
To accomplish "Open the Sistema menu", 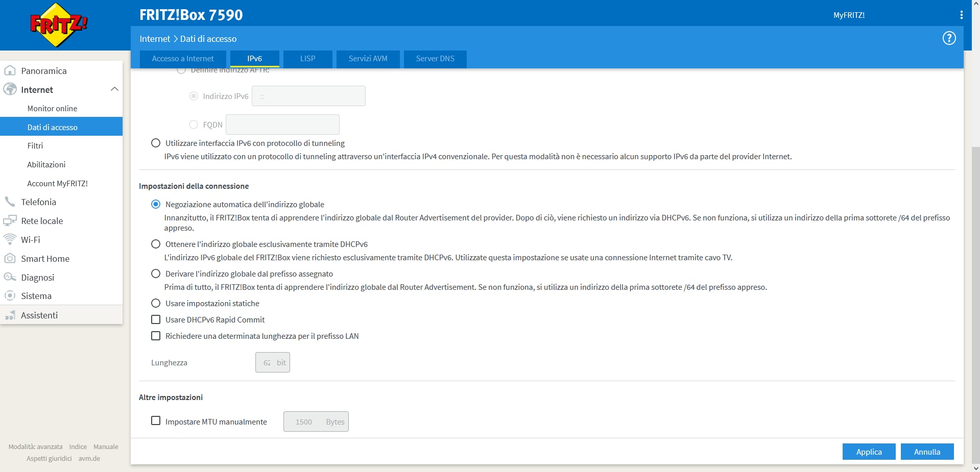I will 61,295.
